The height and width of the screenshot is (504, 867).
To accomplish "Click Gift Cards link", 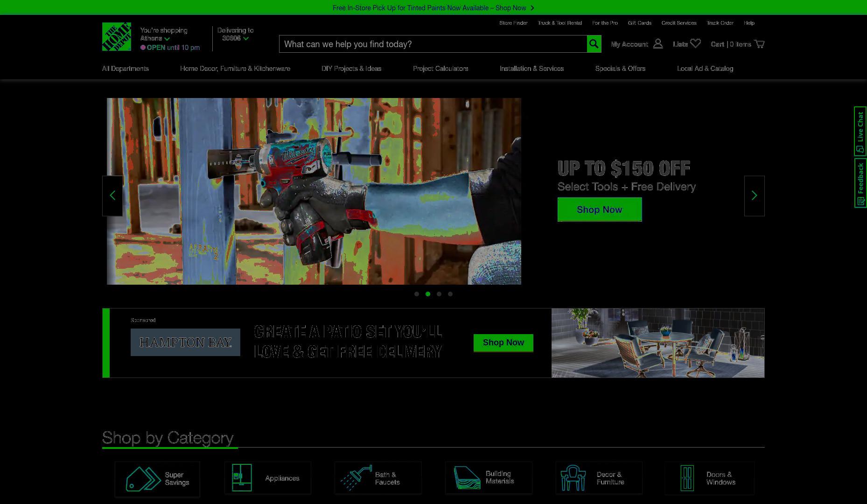I will pos(640,23).
